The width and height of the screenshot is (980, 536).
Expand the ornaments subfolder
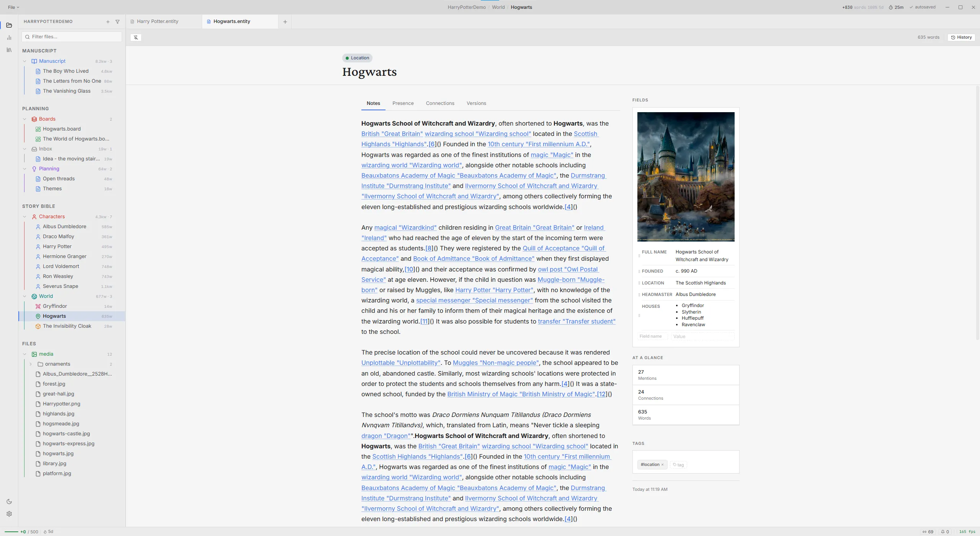tap(31, 364)
